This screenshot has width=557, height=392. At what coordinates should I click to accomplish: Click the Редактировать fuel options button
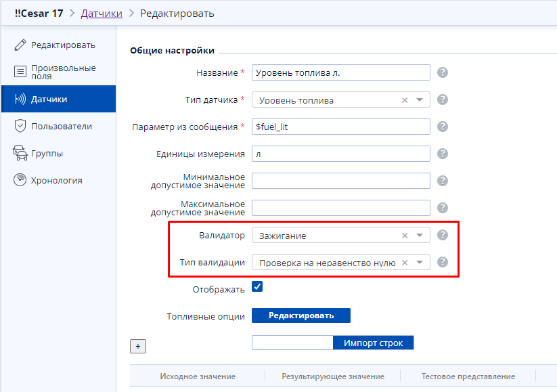301,315
